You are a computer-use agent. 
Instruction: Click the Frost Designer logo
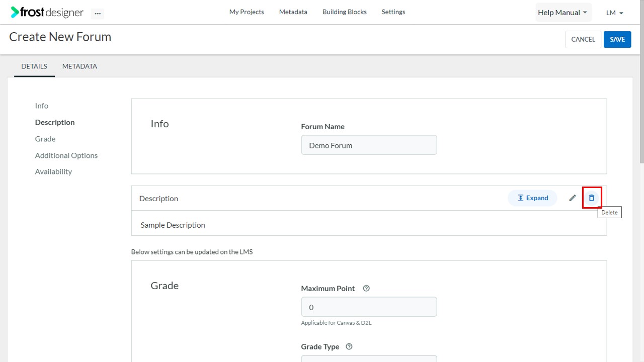click(x=47, y=12)
